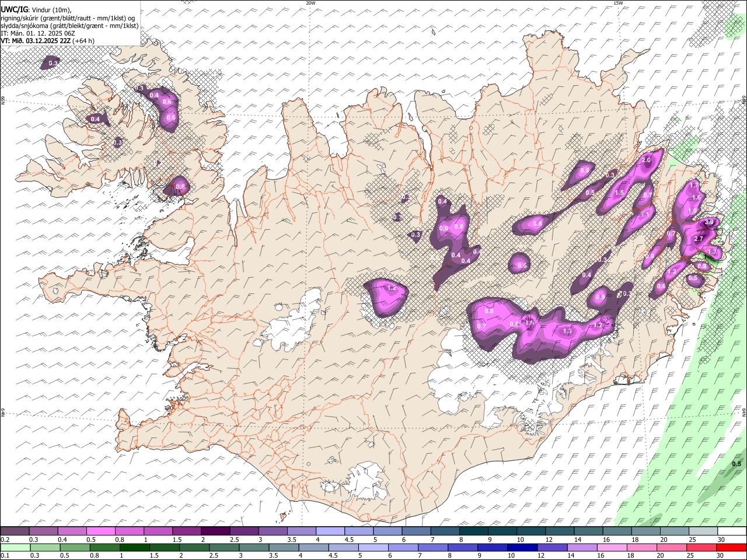Viewport: 747px width, 560px height.
Task: Select the bottom scale 20 rose pink swatch
Action: pos(671,547)
